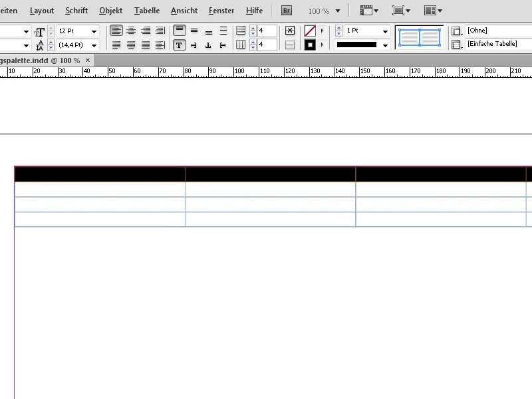Click the number of rows icon
Screen dimensions: 532x399
tap(241, 31)
